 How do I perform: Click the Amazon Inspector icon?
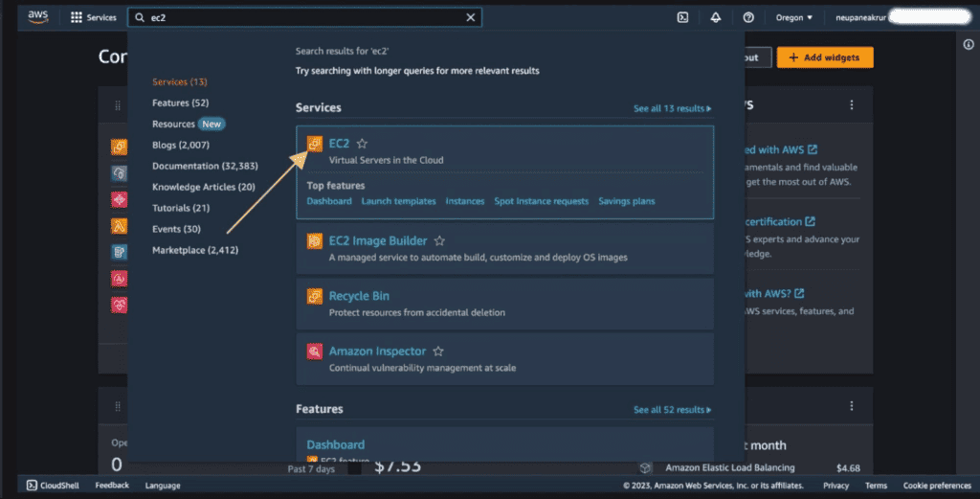(314, 352)
